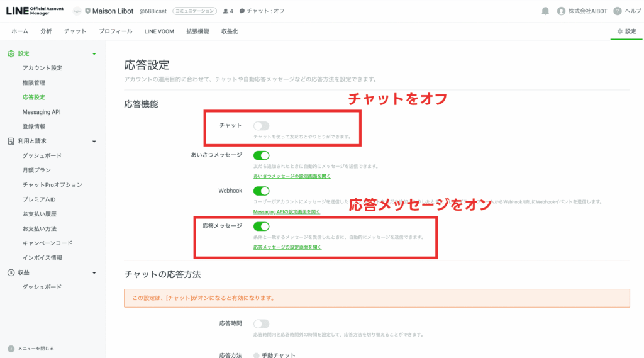The height and width of the screenshot is (358, 644).
Task: Click the notification bell icon
Action: pos(545,11)
